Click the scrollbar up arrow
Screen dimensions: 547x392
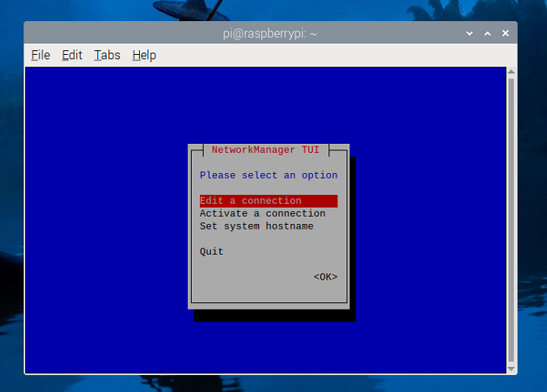coord(511,71)
